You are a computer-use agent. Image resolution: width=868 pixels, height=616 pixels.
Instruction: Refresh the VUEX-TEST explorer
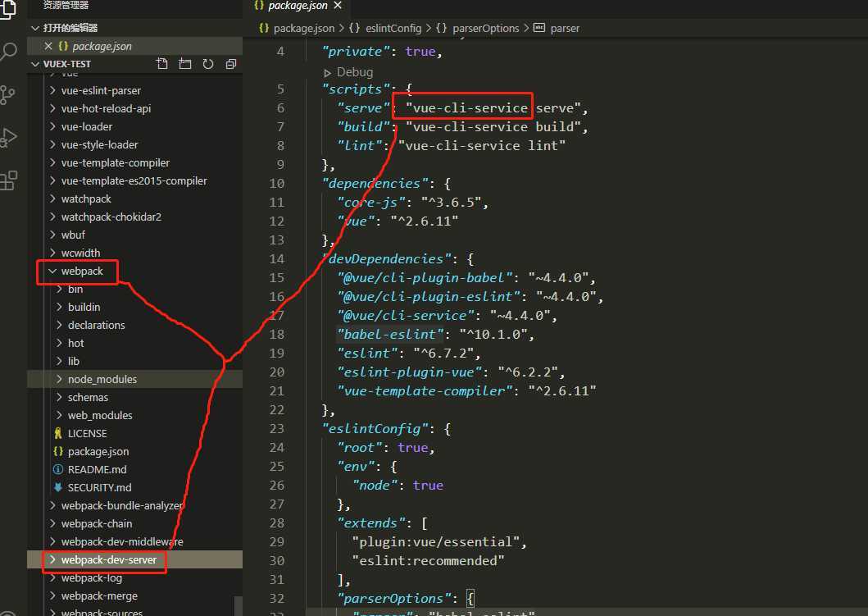point(208,64)
